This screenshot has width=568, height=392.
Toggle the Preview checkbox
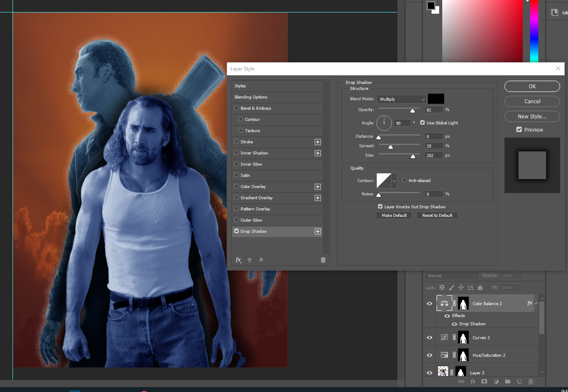pos(519,130)
